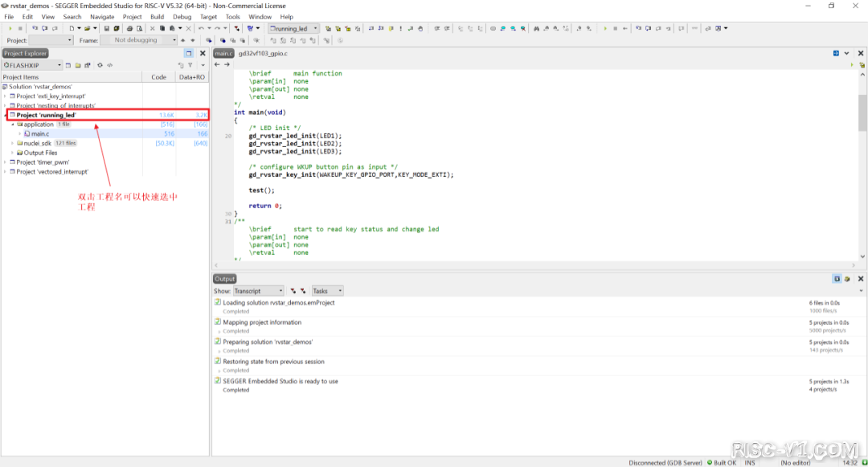Click the filter funnel icon in Project Explorer
Screen dimensions: 868x467
[x=190, y=65]
